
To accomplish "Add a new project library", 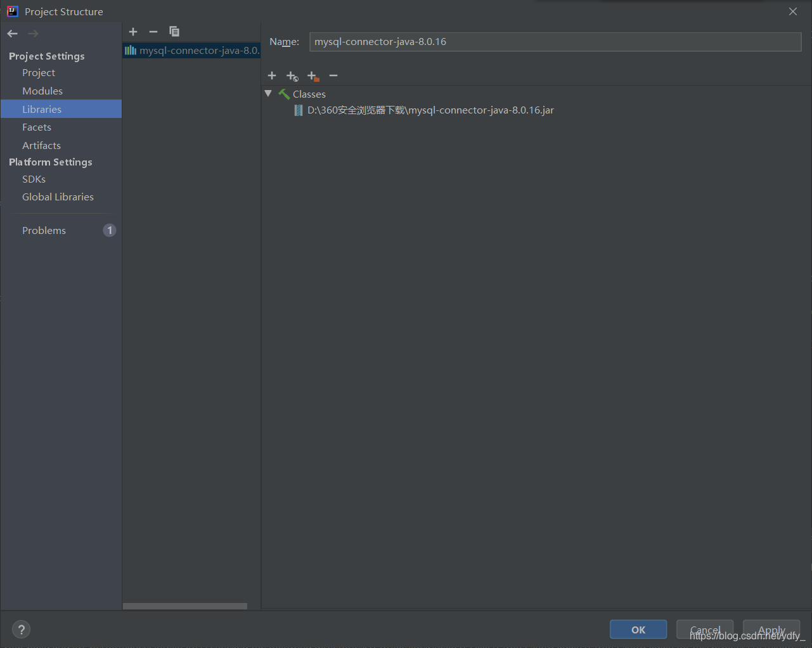I will (x=133, y=32).
